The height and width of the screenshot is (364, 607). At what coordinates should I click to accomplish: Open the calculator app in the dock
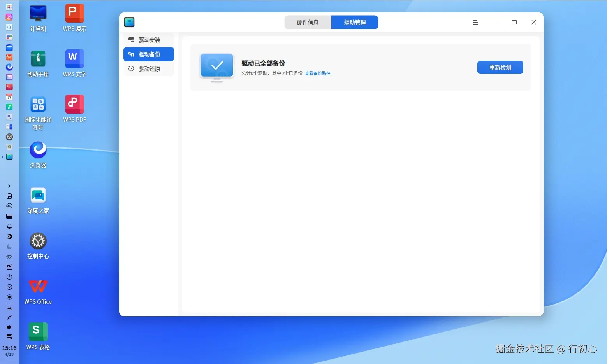point(9,127)
